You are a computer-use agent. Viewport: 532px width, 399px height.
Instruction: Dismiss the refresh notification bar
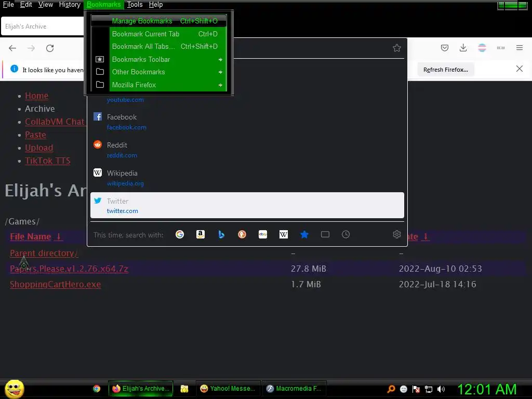tap(519, 69)
